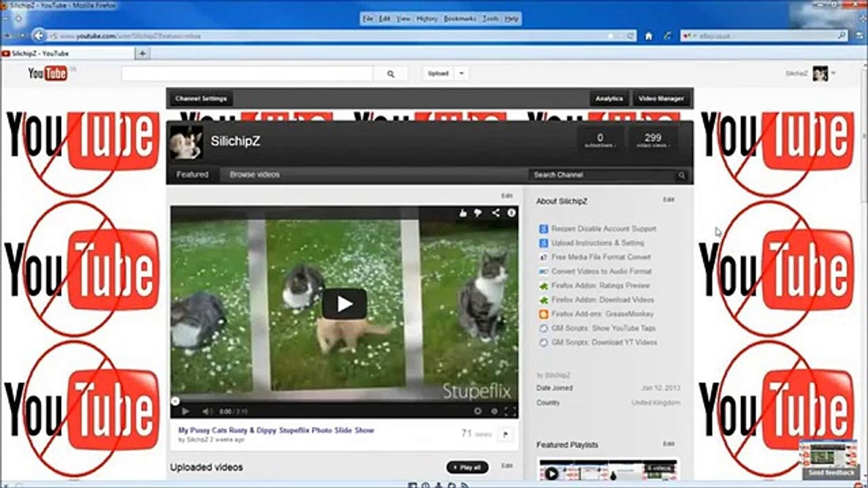Click the dislike thumbs-down icon on video
Image resolution: width=868 pixels, height=488 pixels.
pos(478,213)
